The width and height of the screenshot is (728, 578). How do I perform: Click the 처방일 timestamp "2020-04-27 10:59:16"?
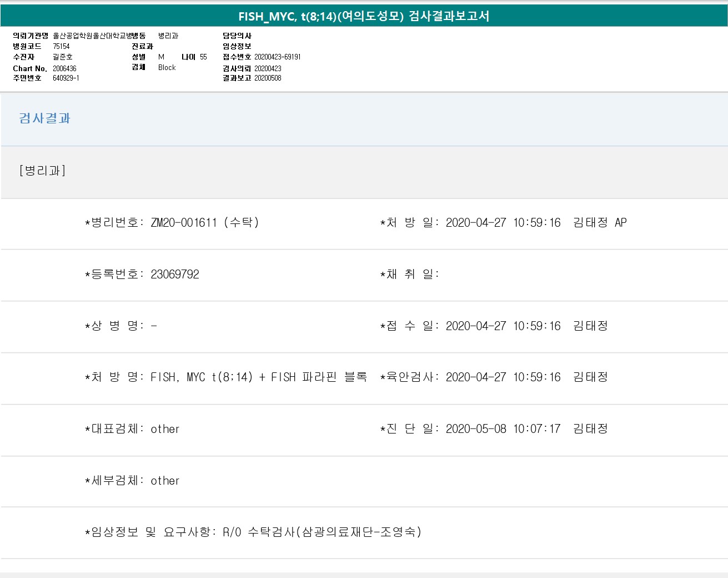pos(503,223)
